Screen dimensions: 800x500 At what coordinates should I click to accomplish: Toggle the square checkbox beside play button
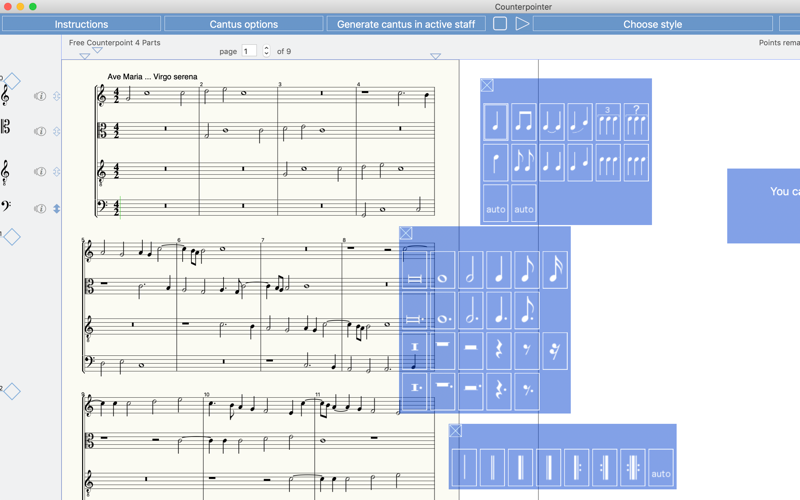pyautogui.click(x=500, y=24)
